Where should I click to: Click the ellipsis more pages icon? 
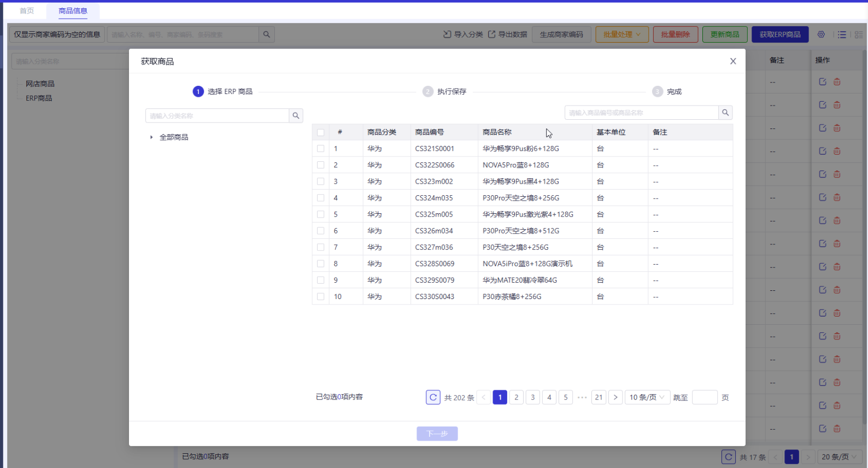click(x=582, y=397)
